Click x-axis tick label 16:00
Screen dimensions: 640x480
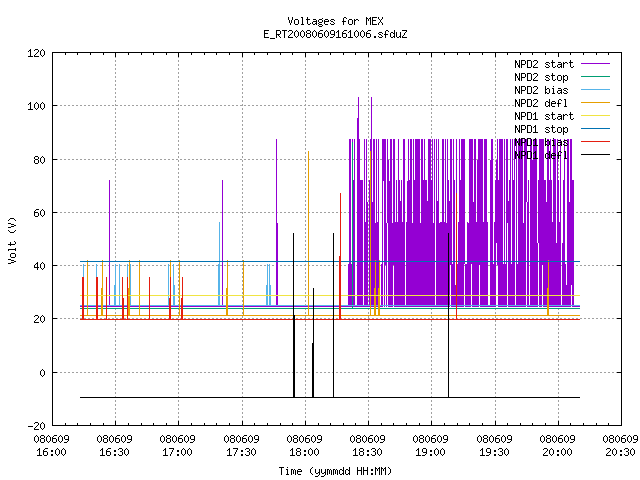[51, 453]
